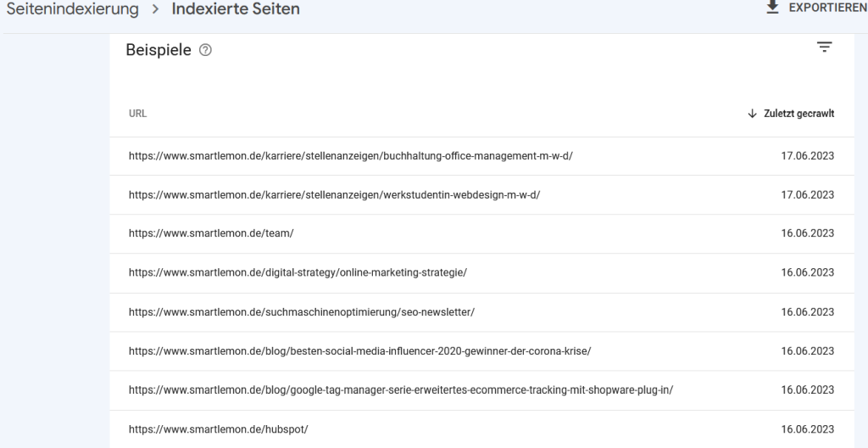This screenshot has width=868, height=448.
Task: Toggle sort arrow beside Zuletzt gecrawlt
Action: 752,114
